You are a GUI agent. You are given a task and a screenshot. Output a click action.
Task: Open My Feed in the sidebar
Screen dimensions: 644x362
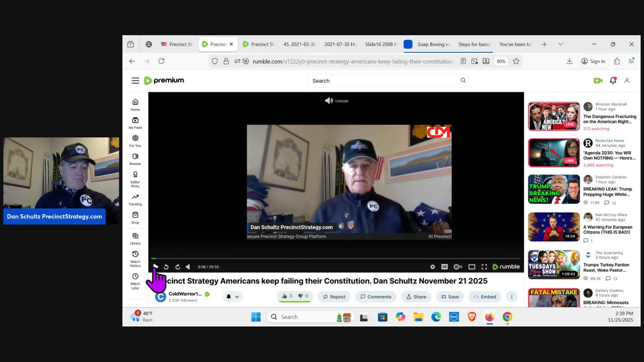point(135,123)
